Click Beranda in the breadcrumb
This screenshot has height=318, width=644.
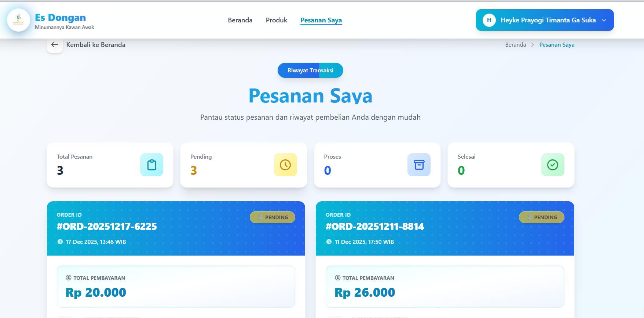click(x=515, y=44)
